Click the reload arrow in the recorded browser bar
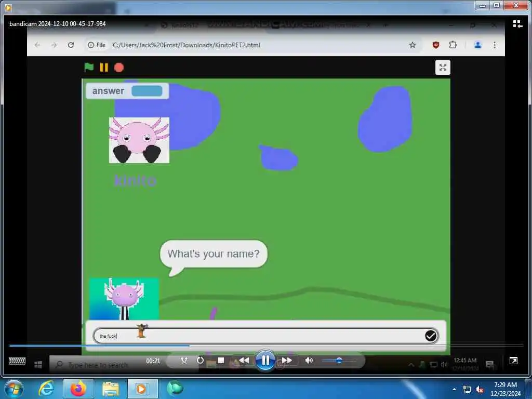Image resolution: width=532 pixels, height=399 pixels. click(71, 45)
